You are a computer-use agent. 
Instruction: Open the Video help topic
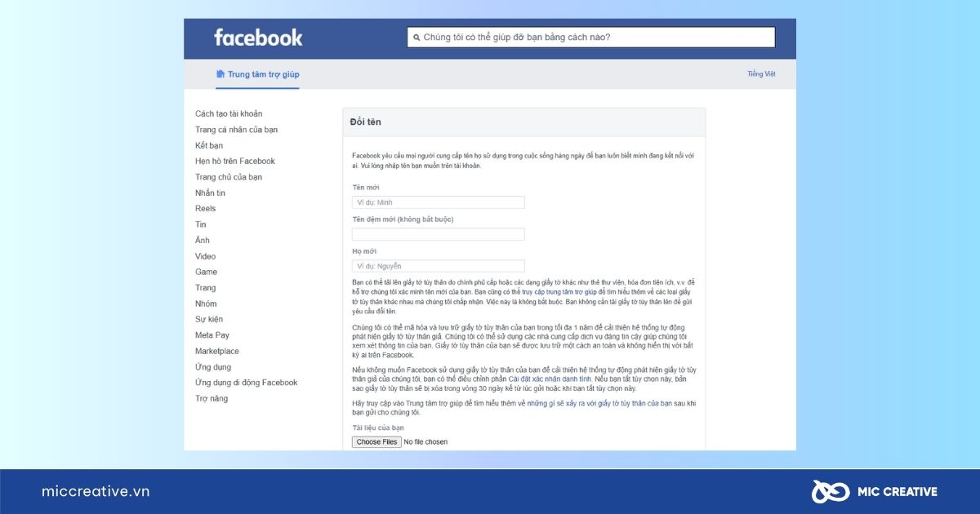pos(206,256)
